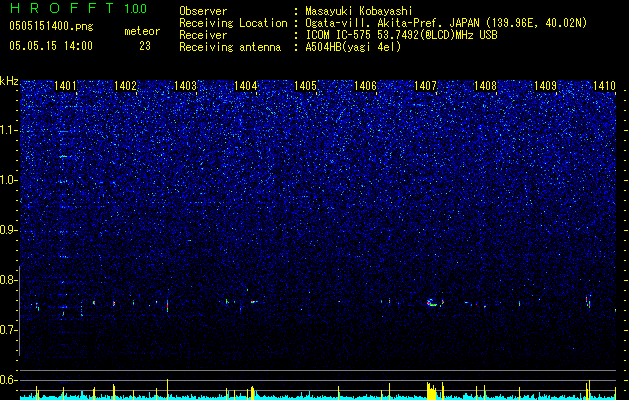The width and height of the screenshot is (629, 400).
Task: Click the 1409 time marker
Action: [x=546, y=85]
